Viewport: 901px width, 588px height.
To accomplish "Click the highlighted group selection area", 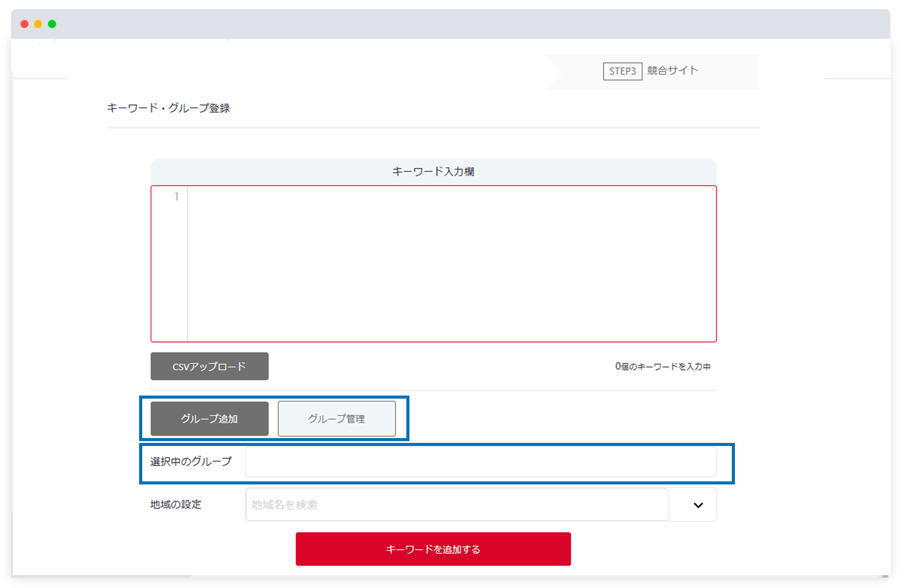I will (438, 461).
